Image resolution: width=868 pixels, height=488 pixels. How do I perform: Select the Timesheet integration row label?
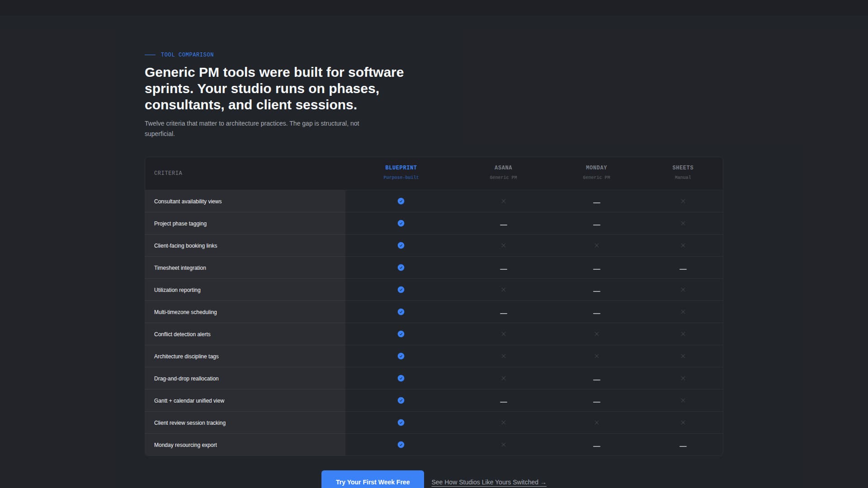180,268
